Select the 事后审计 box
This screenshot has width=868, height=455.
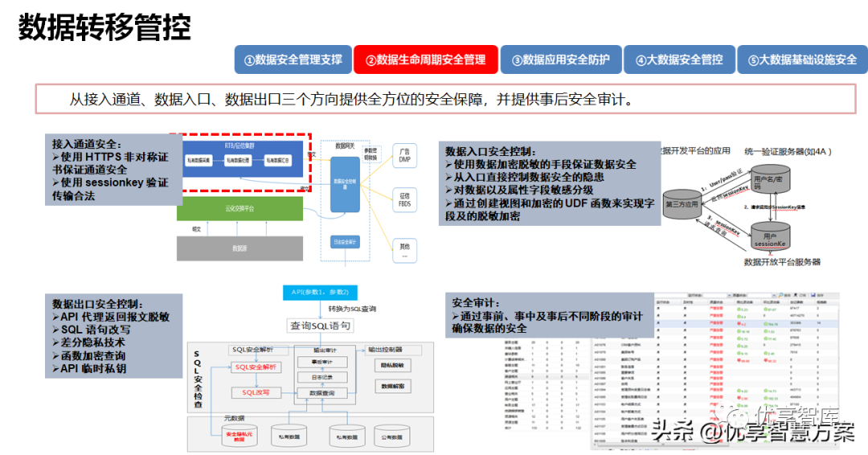322,362
